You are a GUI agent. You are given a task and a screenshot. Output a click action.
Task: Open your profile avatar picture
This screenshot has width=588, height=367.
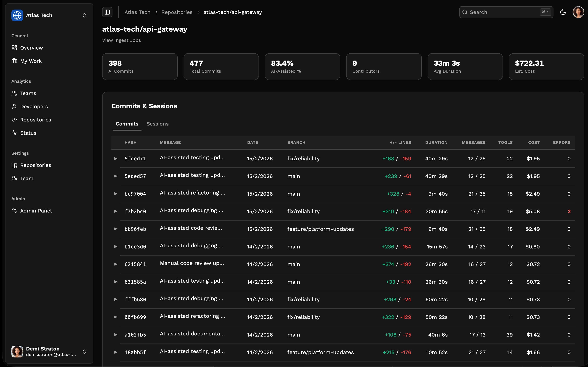click(x=578, y=12)
